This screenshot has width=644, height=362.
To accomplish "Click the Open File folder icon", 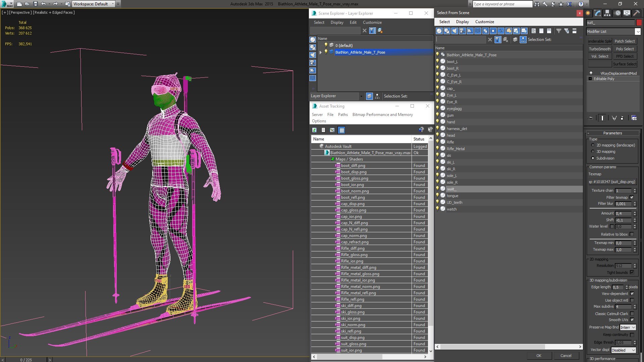I will tap(28, 4).
